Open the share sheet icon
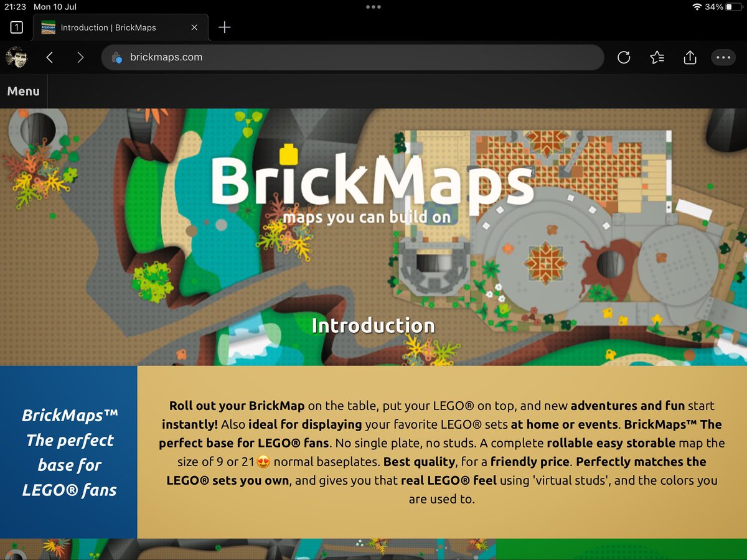 pos(690,57)
